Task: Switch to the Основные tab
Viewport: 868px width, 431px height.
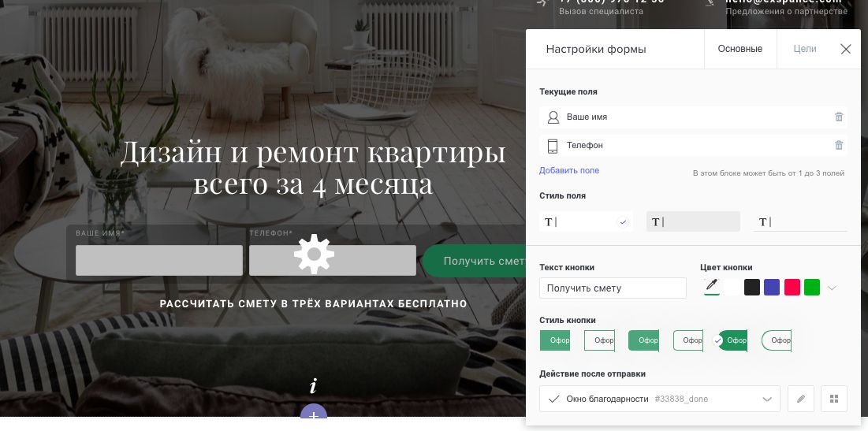Action: coord(740,49)
